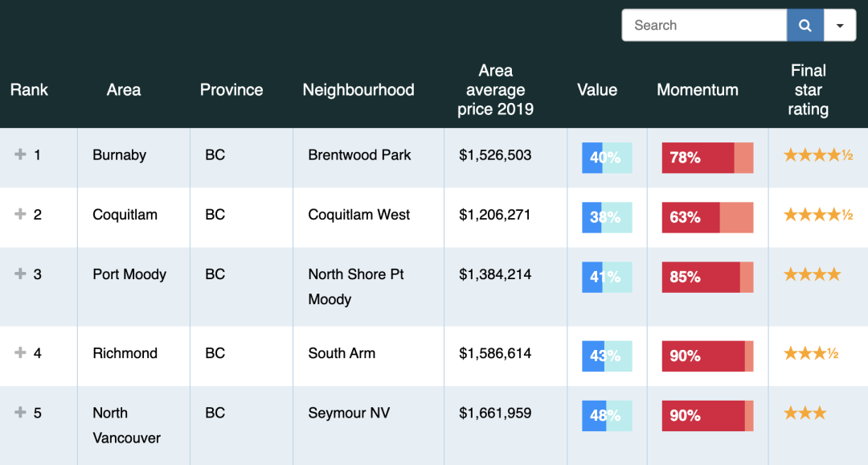Click the 85% Momentum bar
The height and width of the screenshot is (465, 868).
tap(707, 277)
